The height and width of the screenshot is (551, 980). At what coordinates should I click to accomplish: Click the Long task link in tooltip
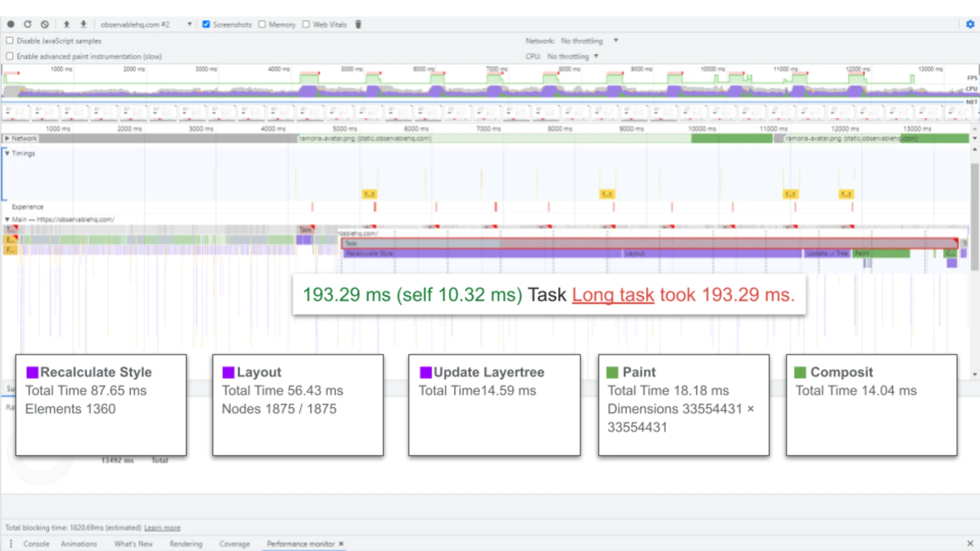coord(612,295)
